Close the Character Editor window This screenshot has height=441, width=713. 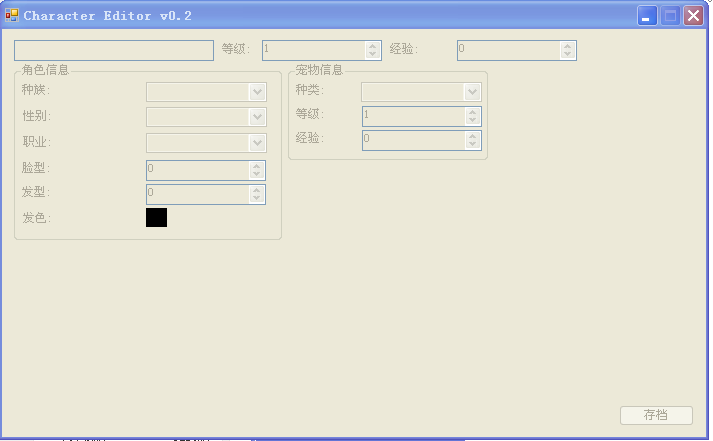(x=692, y=16)
